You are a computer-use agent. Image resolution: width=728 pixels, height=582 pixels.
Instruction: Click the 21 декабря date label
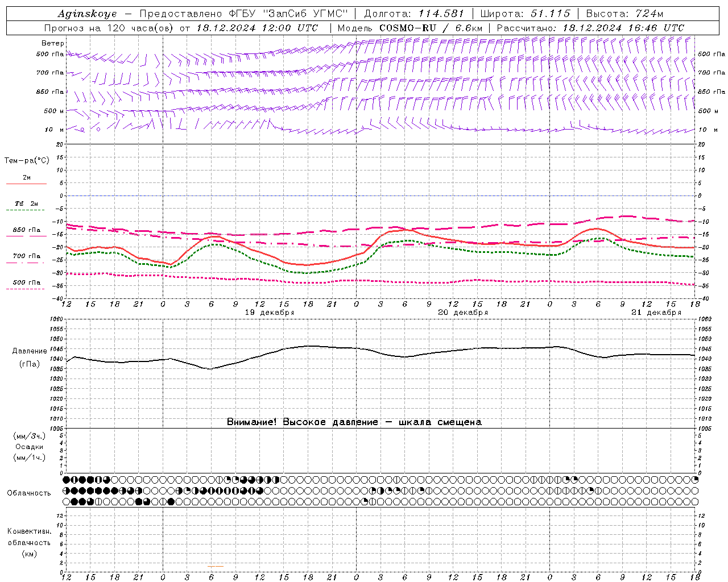pos(656,313)
